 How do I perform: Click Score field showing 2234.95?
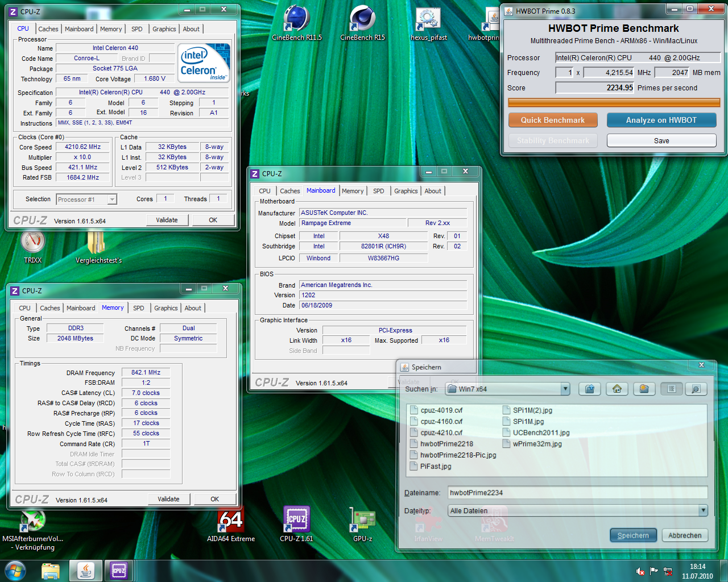594,88
